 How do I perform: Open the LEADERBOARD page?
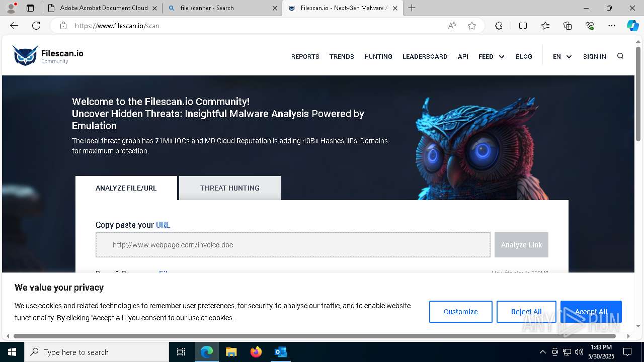point(425,57)
